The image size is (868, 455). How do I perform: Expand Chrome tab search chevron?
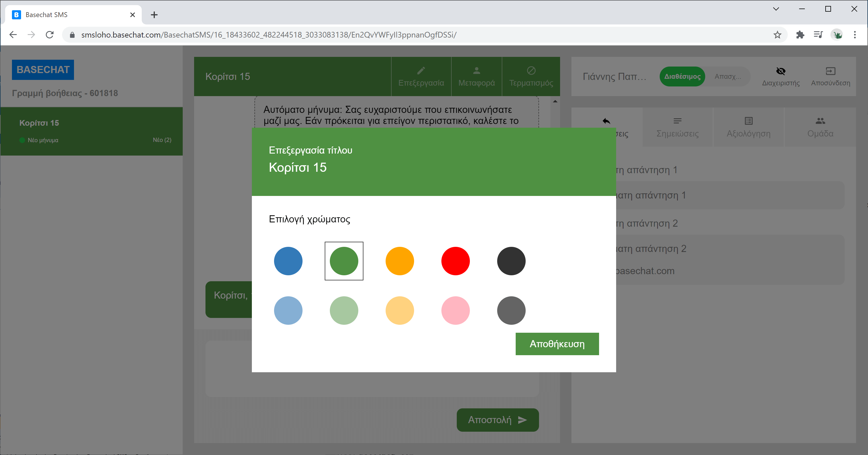point(776,9)
